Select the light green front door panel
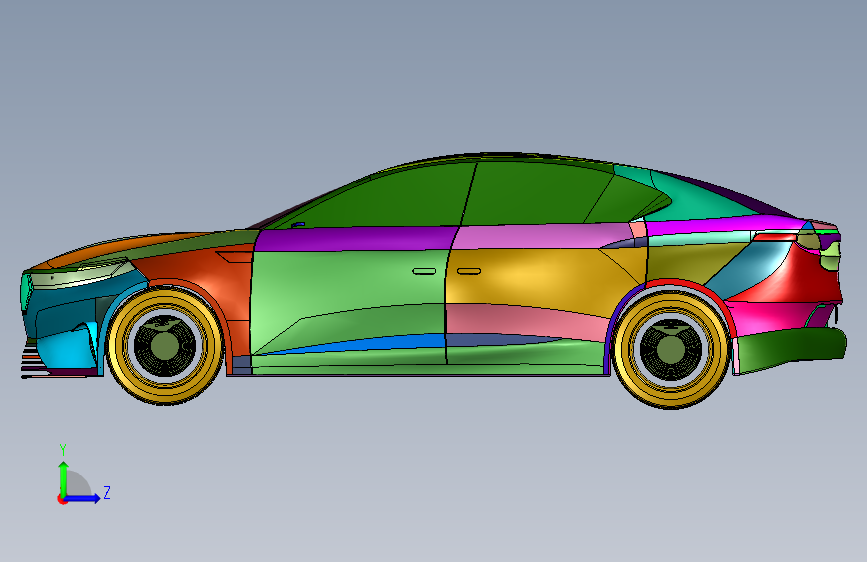Screen dimensions: 867x562 348,288
